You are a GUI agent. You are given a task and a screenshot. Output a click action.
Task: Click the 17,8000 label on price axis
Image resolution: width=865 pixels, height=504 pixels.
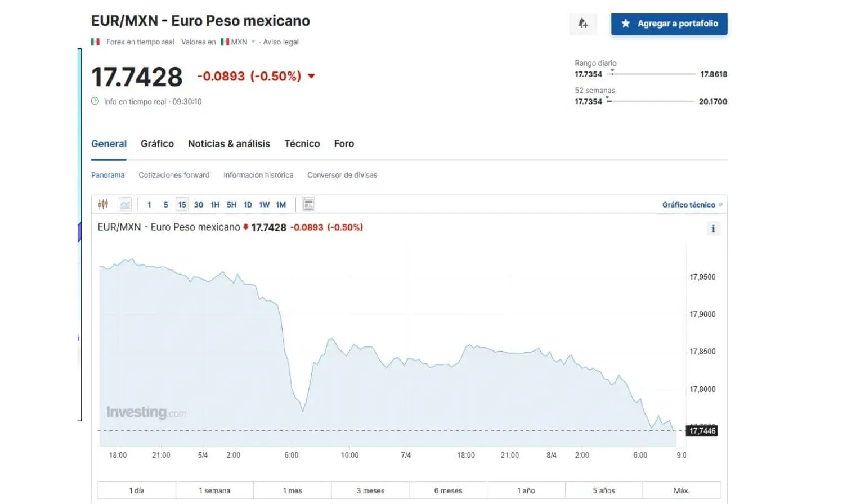point(702,389)
